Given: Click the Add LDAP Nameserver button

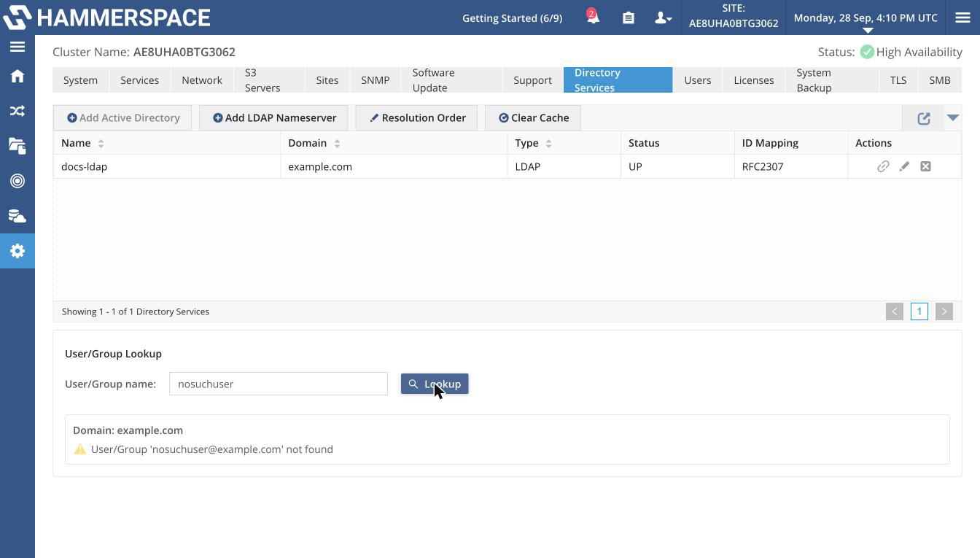Looking at the screenshot, I should (x=273, y=117).
